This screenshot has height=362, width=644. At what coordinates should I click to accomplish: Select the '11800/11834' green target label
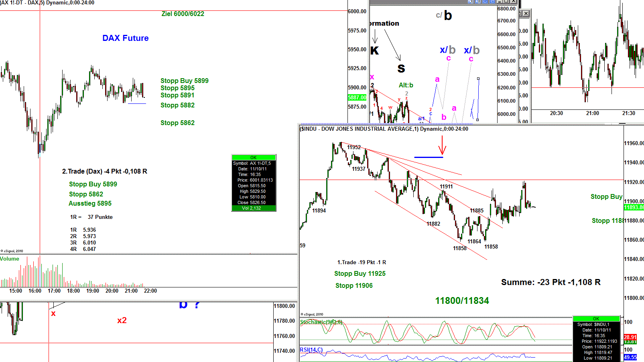coord(462,301)
